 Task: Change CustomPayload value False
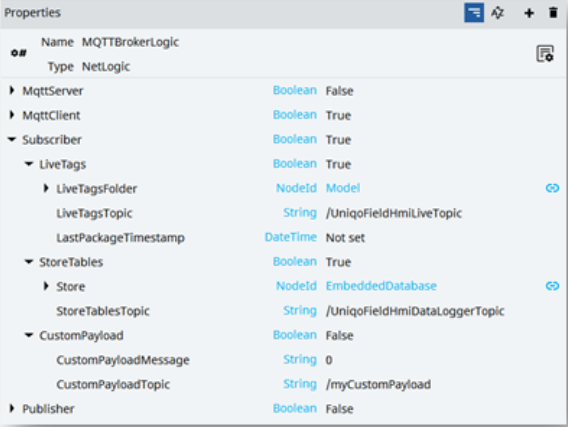point(339,335)
